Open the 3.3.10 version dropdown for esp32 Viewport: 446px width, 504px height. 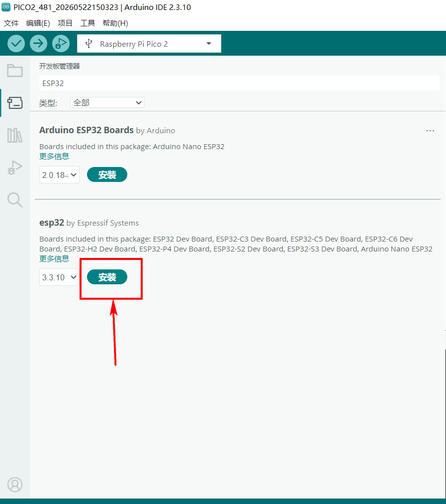(x=59, y=277)
